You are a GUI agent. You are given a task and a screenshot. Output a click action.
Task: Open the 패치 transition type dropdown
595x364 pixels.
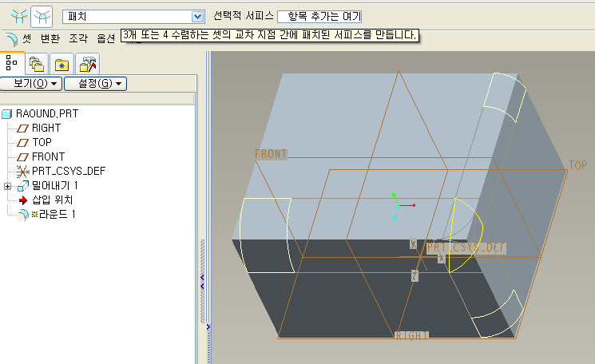point(198,17)
